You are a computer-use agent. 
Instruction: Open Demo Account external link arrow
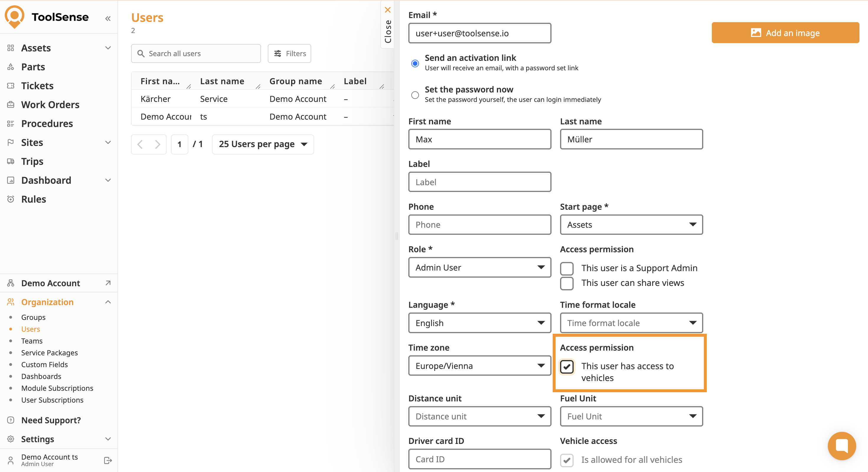click(108, 283)
